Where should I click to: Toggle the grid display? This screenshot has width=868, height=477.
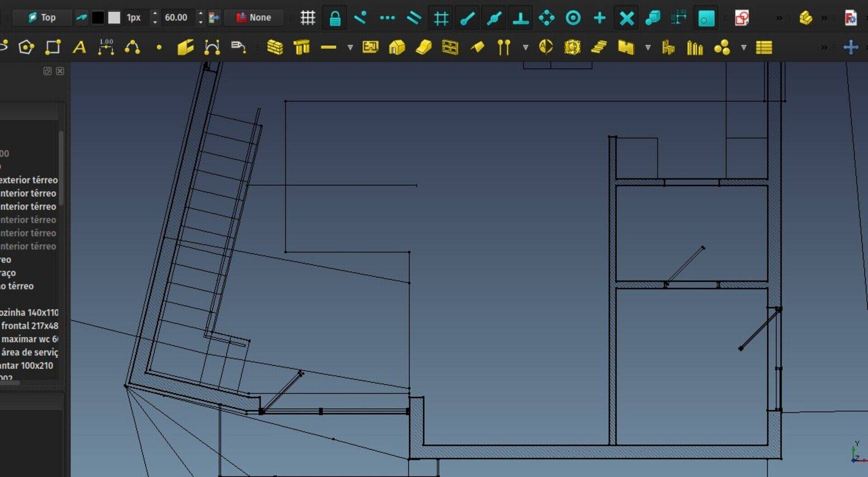point(308,18)
